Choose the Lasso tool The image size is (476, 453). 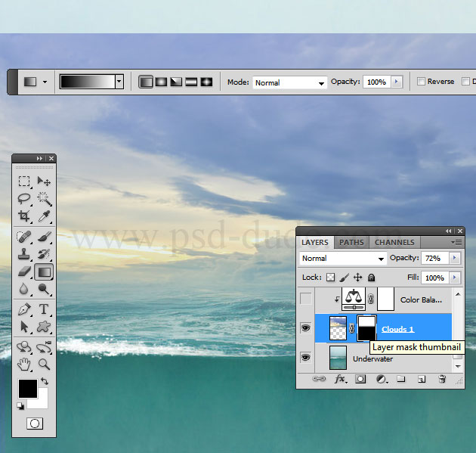pyautogui.click(x=24, y=198)
